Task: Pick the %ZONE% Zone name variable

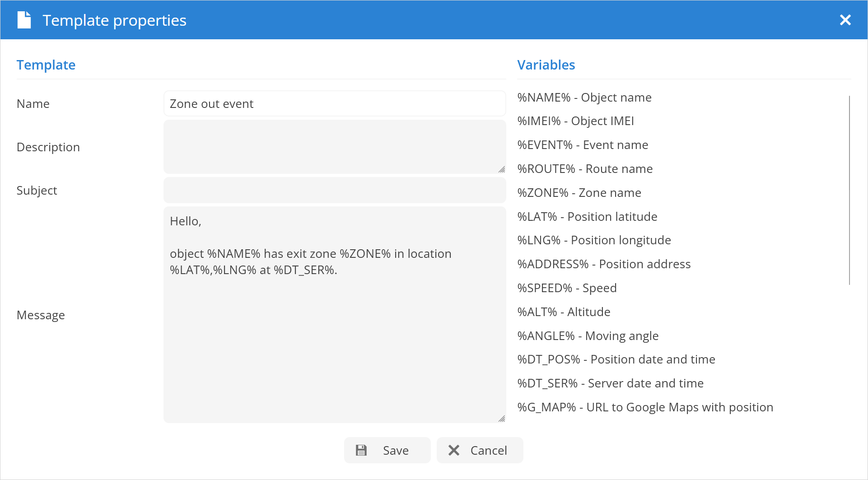Action: [x=579, y=193]
